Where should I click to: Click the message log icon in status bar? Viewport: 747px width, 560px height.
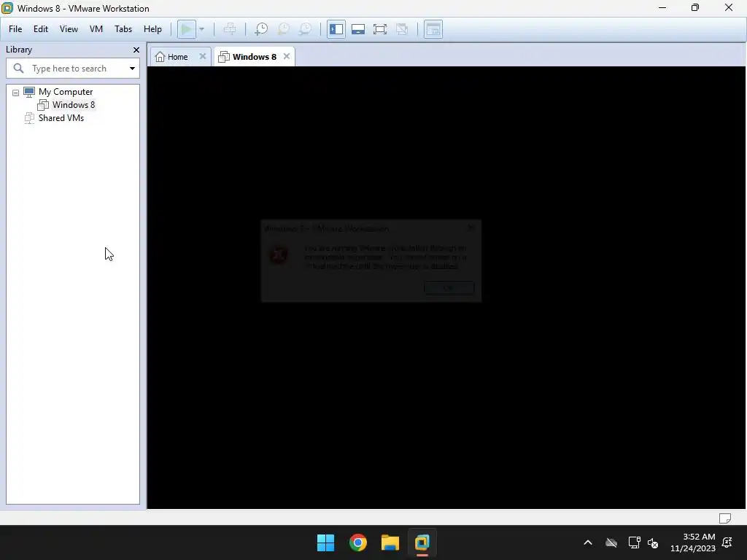tap(724, 518)
